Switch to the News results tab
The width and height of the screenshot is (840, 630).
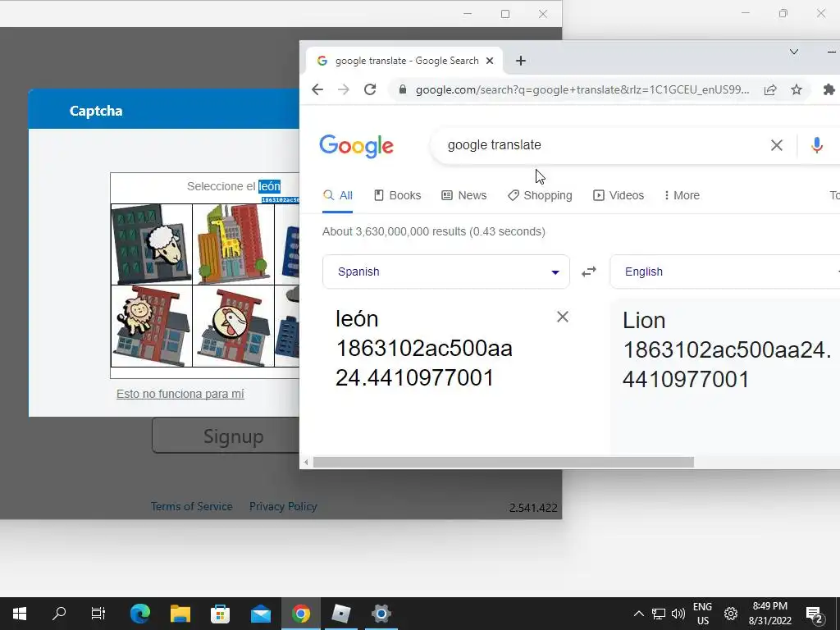464,195
